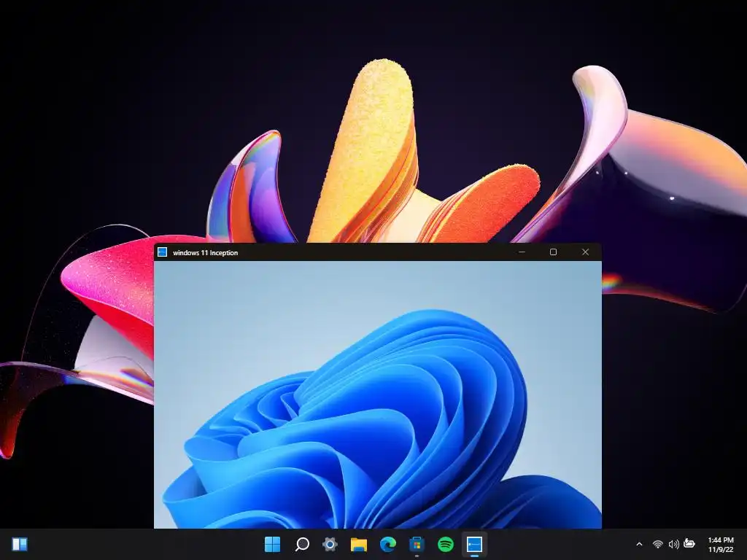Expand the hidden system tray icons chevron

639,544
